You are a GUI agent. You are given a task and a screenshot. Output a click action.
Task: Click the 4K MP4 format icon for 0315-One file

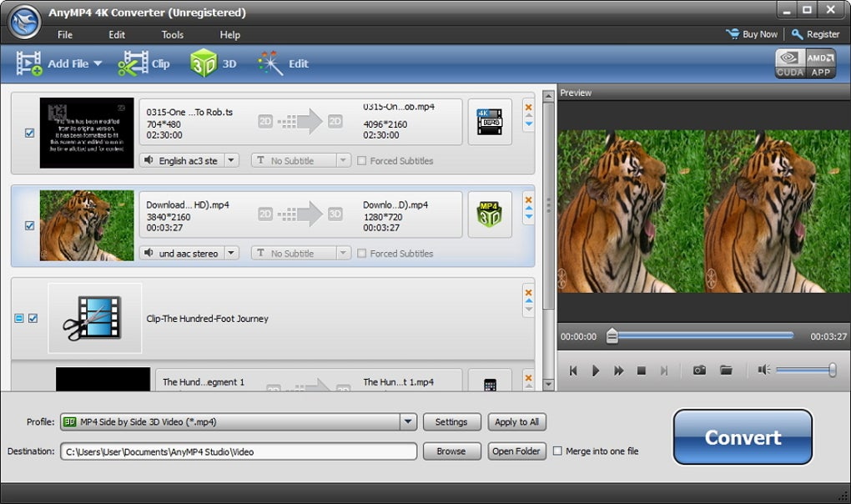click(490, 122)
